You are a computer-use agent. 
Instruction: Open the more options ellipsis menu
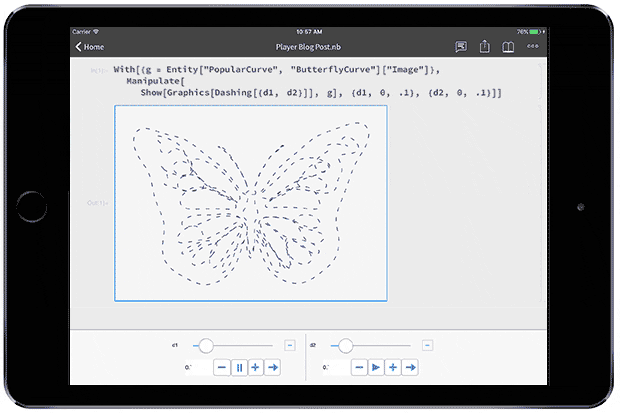(533, 46)
